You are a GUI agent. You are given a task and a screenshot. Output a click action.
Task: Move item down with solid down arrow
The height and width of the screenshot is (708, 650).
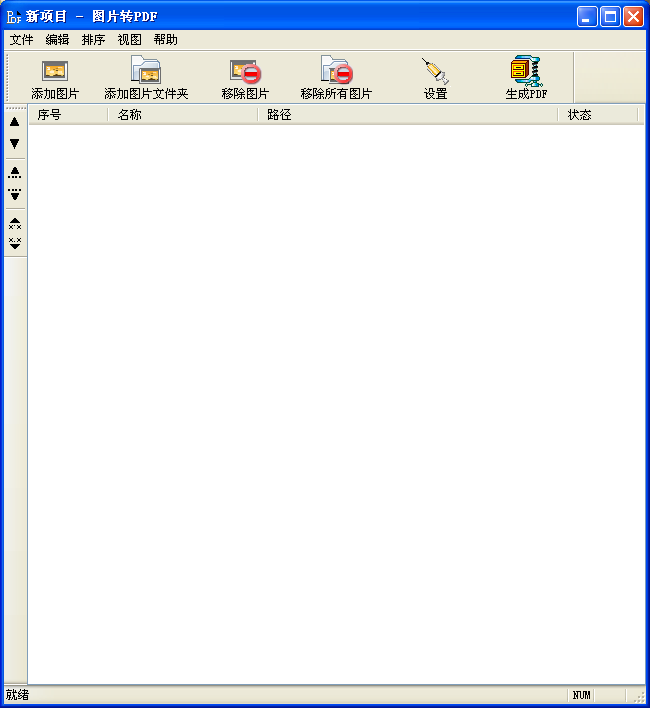pos(14,144)
